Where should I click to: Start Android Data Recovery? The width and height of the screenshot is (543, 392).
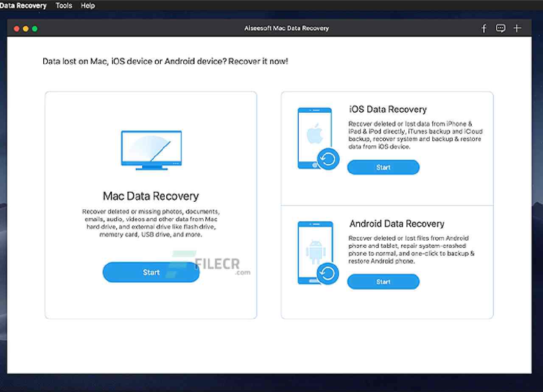383,282
